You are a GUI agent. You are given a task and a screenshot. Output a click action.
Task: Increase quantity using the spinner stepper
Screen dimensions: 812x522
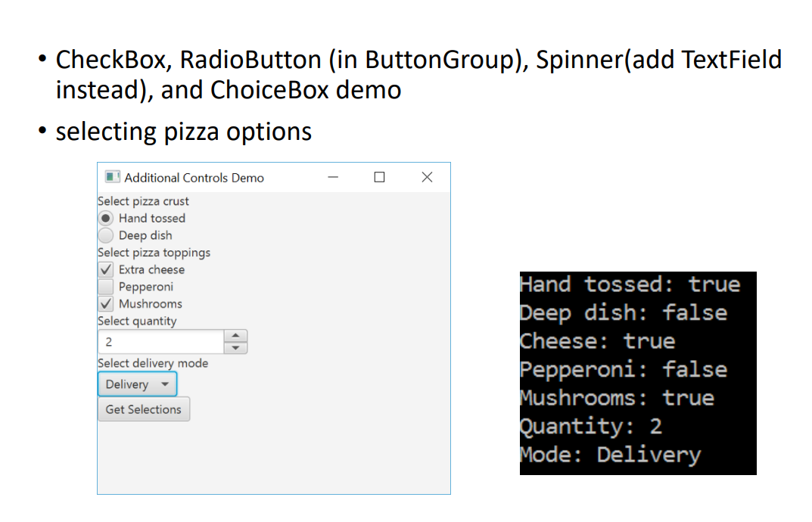[x=235, y=337]
